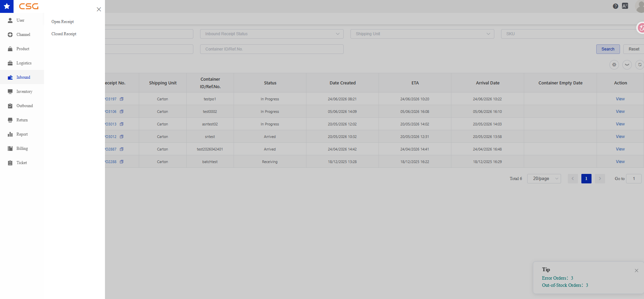
Task: Click the Container ID/Ref.No. field
Action: 272,49
